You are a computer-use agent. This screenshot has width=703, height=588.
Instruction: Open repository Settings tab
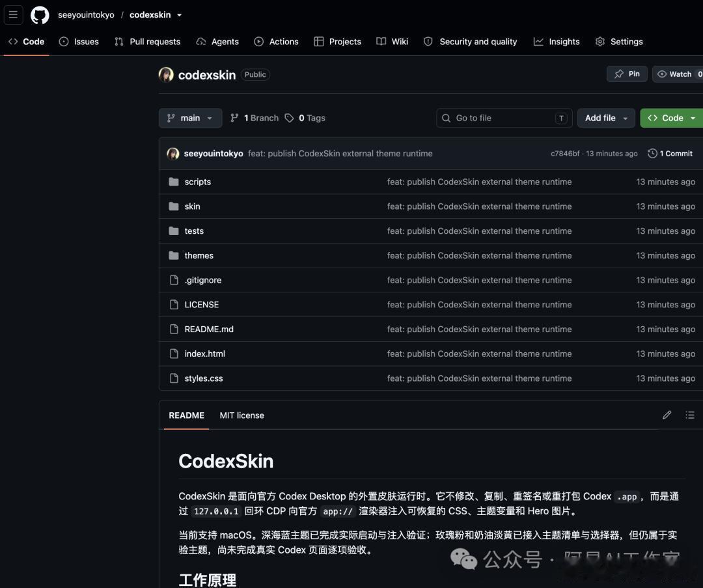(x=619, y=42)
